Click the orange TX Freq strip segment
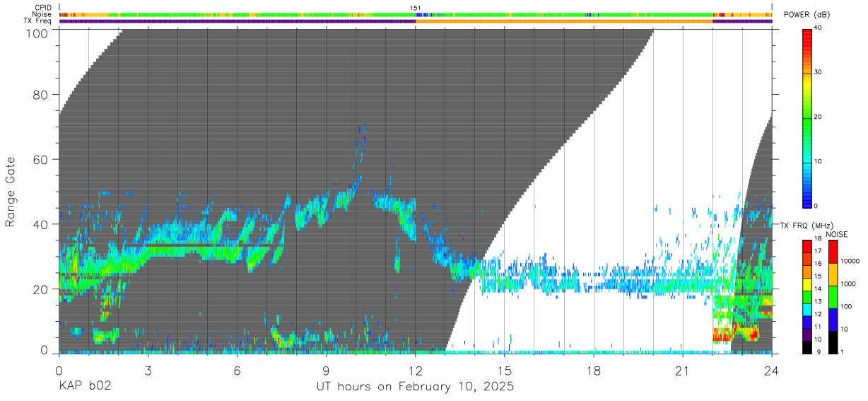 tap(564, 21)
